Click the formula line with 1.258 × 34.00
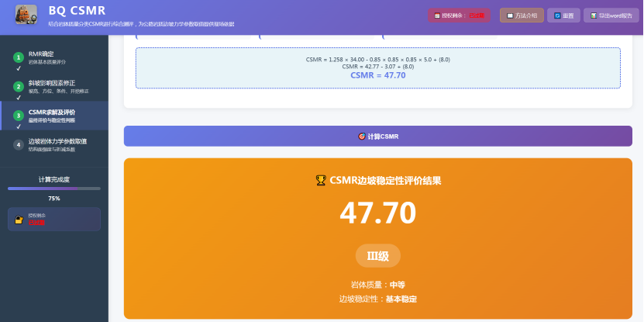 [378, 60]
